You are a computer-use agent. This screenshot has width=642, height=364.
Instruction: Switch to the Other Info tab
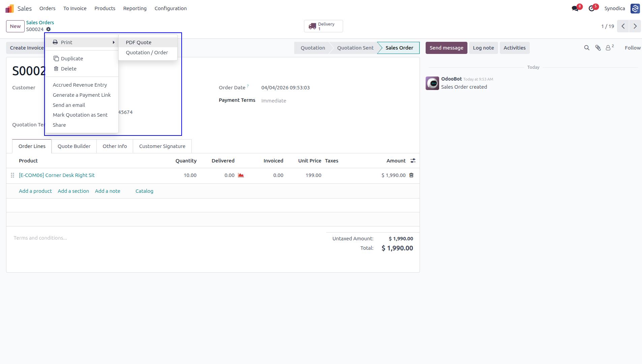click(115, 146)
